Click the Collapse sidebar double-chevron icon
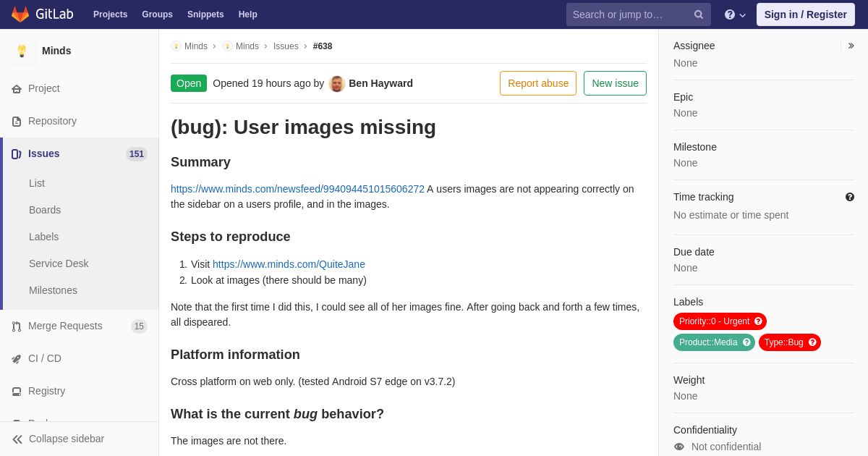 tap(17, 439)
